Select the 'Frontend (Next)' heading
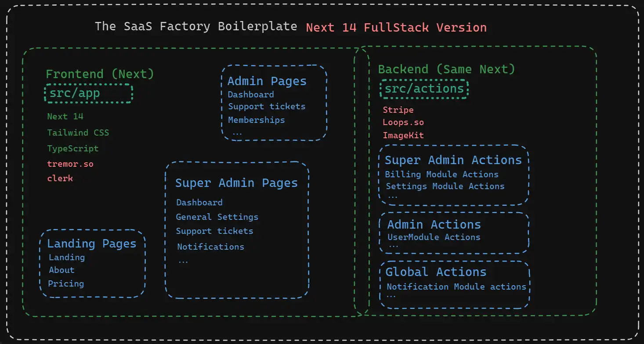644x344 pixels. tap(100, 74)
